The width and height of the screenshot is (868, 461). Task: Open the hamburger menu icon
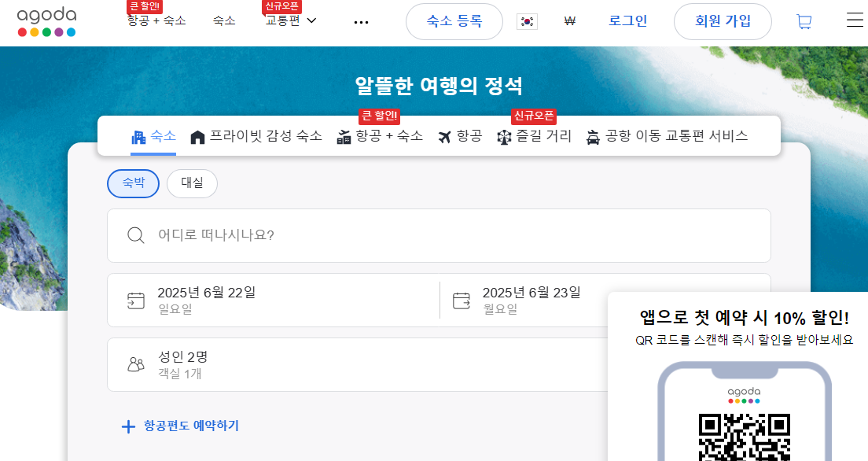(x=856, y=20)
